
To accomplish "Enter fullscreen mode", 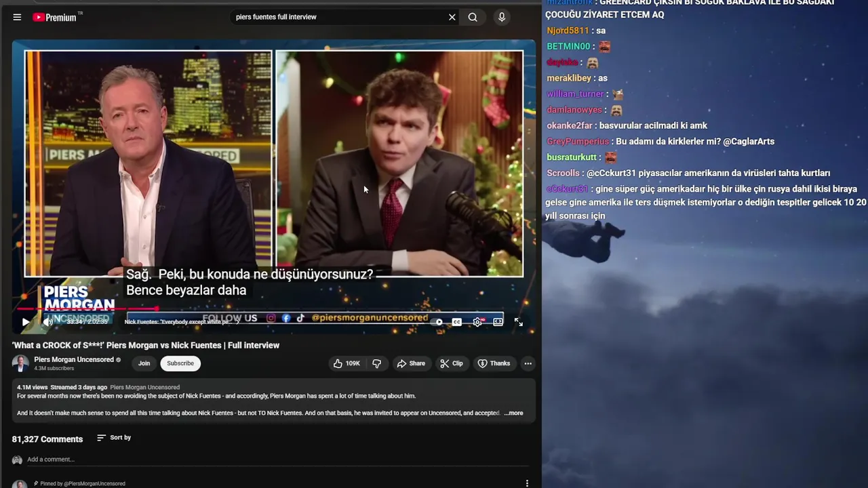I will tap(519, 322).
